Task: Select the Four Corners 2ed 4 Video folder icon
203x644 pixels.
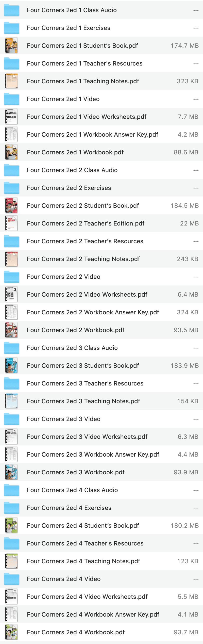Action: click(x=11, y=579)
